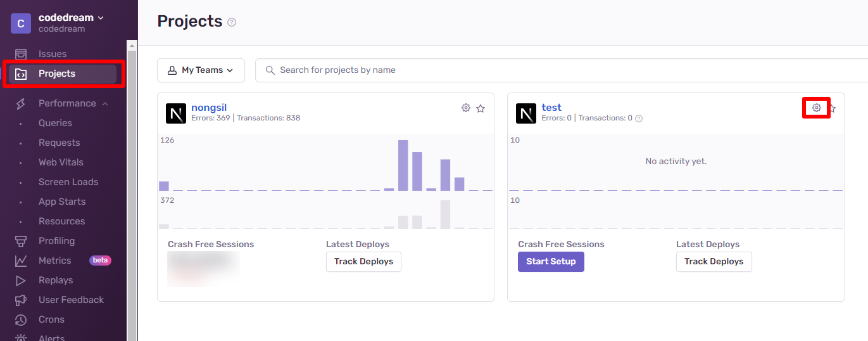868x341 pixels.
Task: Click the User Feedback megaphone icon
Action: (x=21, y=300)
